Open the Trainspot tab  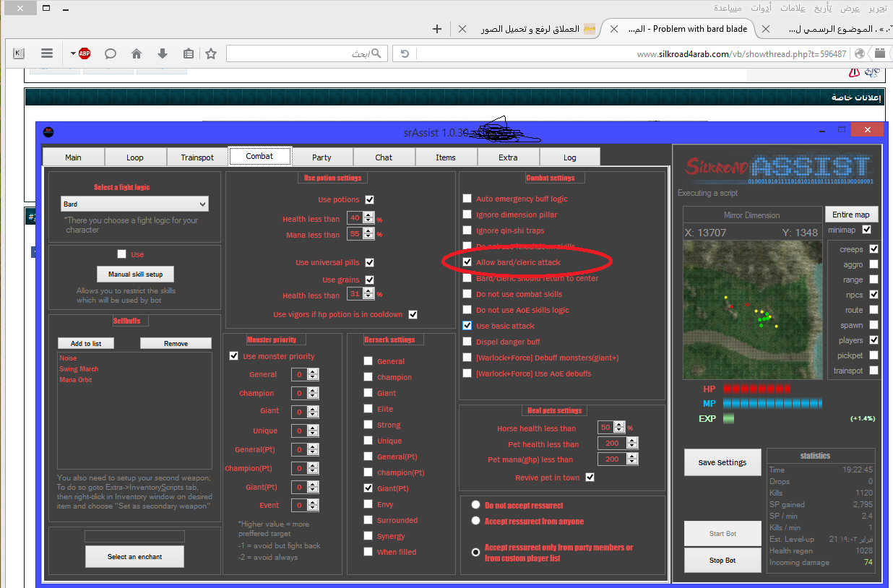point(197,157)
